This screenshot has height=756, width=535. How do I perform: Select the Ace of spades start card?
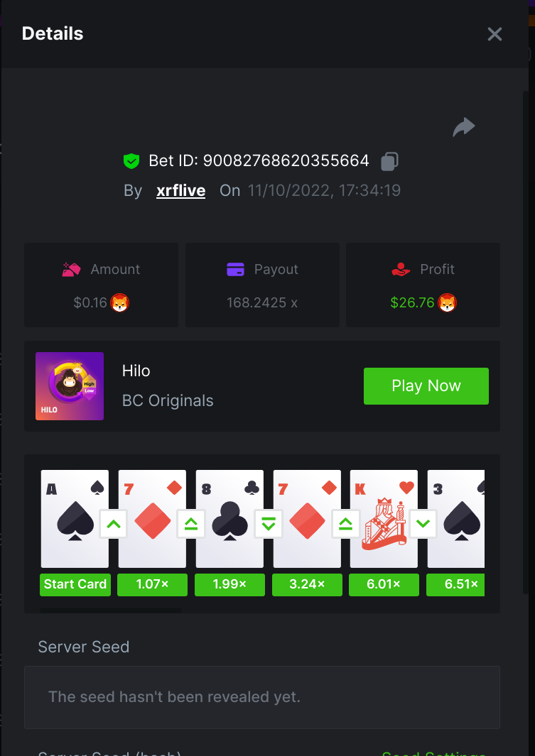tap(75, 519)
